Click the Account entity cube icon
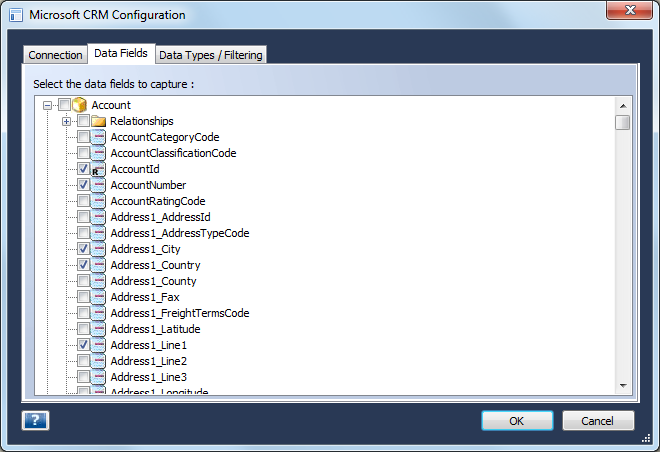 click(80, 105)
